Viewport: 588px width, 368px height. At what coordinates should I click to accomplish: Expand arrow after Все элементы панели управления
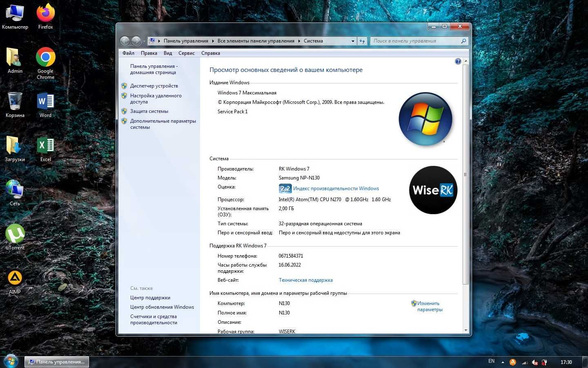click(299, 41)
